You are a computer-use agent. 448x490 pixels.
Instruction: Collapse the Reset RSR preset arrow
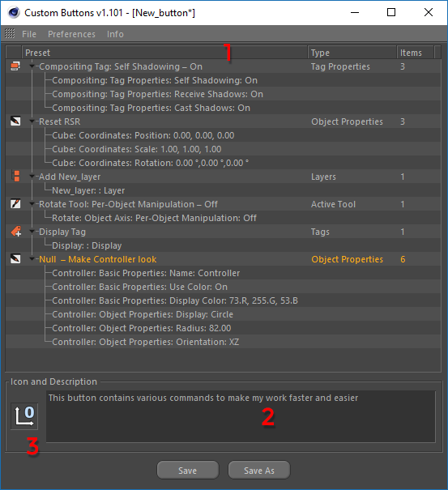pyautogui.click(x=32, y=121)
